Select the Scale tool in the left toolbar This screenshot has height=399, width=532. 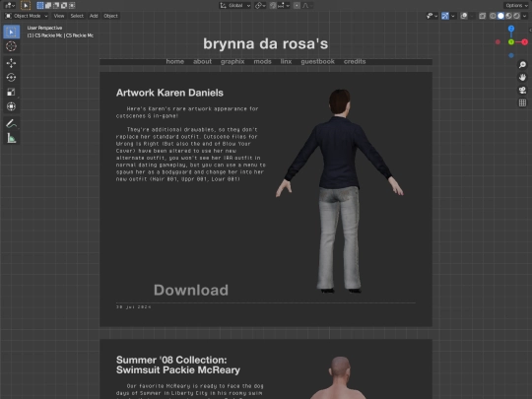11,92
